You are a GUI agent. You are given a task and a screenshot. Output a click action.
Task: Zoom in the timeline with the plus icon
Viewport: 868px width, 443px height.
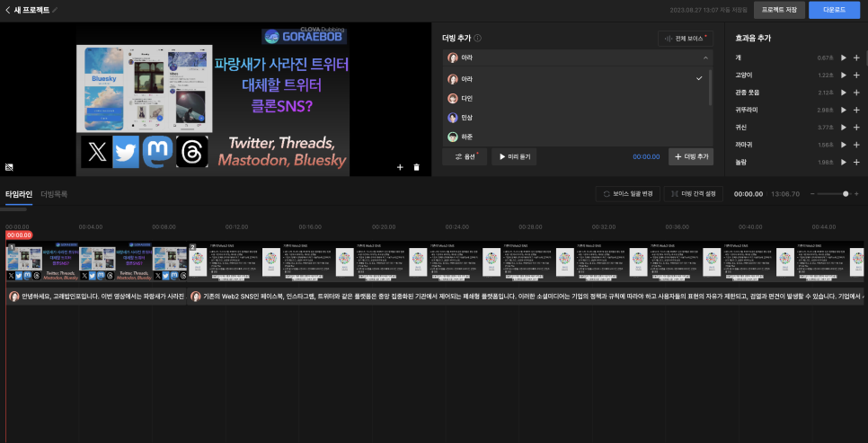856,194
